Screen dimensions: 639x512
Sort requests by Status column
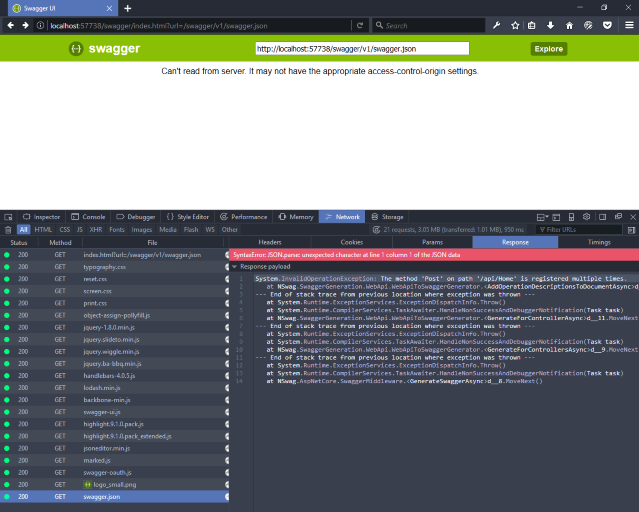19,243
